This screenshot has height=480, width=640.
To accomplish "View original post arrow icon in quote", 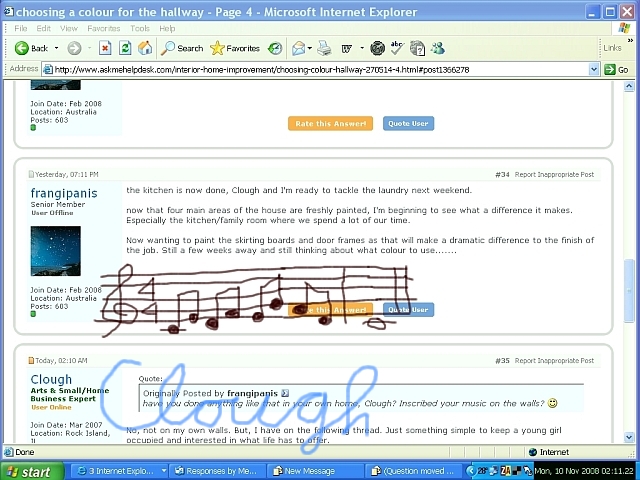I will coord(285,393).
